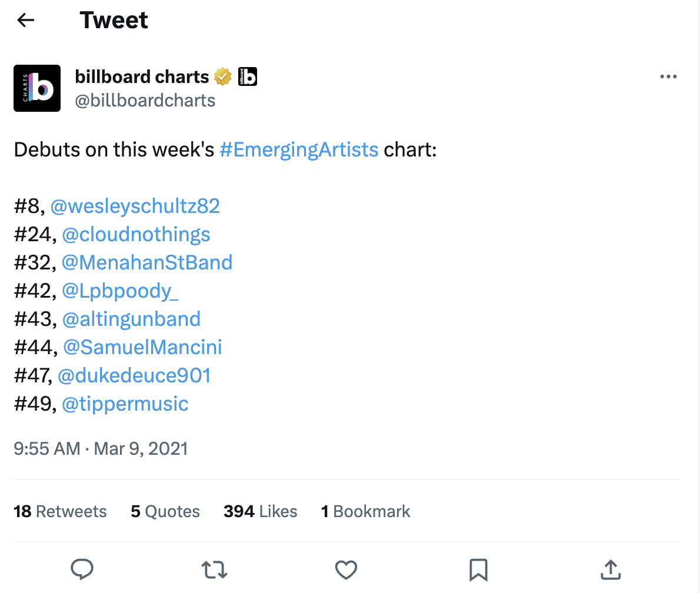
Task: Click the share upload icon
Action: coord(611,569)
